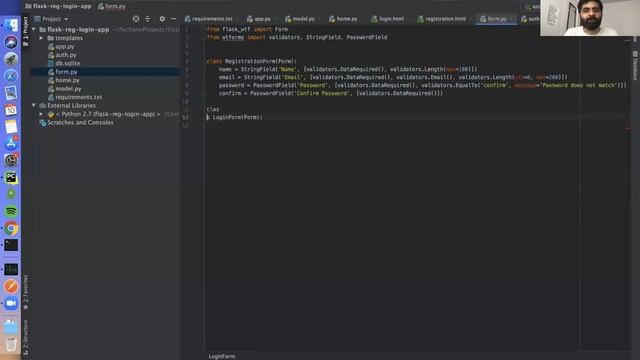Click the RegistrationForm class definition line
The image size is (640, 360).
(x=251, y=61)
